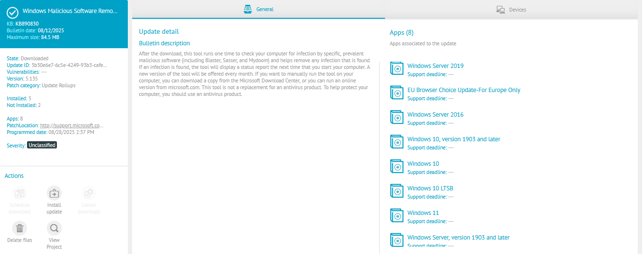Open the Windows 10 LTSB link
Image resolution: width=644 pixels, height=254 pixels.
tap(430, 188)
